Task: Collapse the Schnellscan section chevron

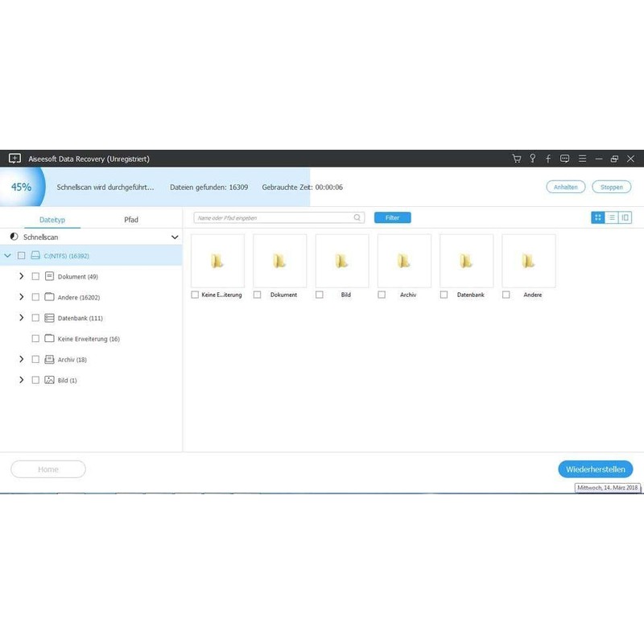Action: tap(175, 237)
